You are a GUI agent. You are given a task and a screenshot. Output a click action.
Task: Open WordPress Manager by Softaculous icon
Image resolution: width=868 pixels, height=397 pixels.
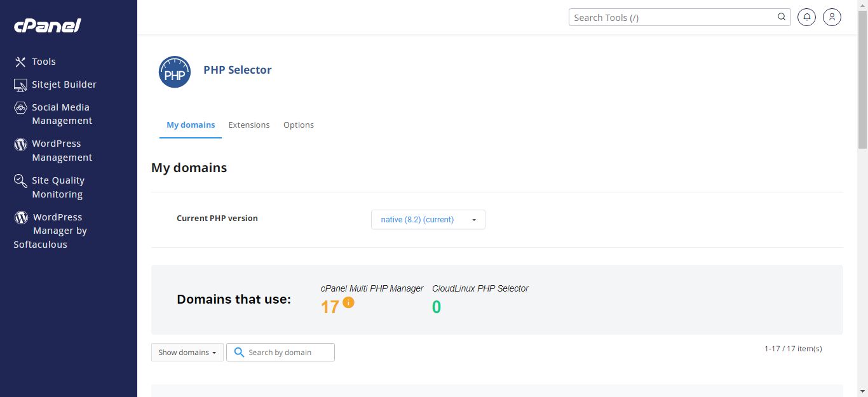(x=20, y=217)
